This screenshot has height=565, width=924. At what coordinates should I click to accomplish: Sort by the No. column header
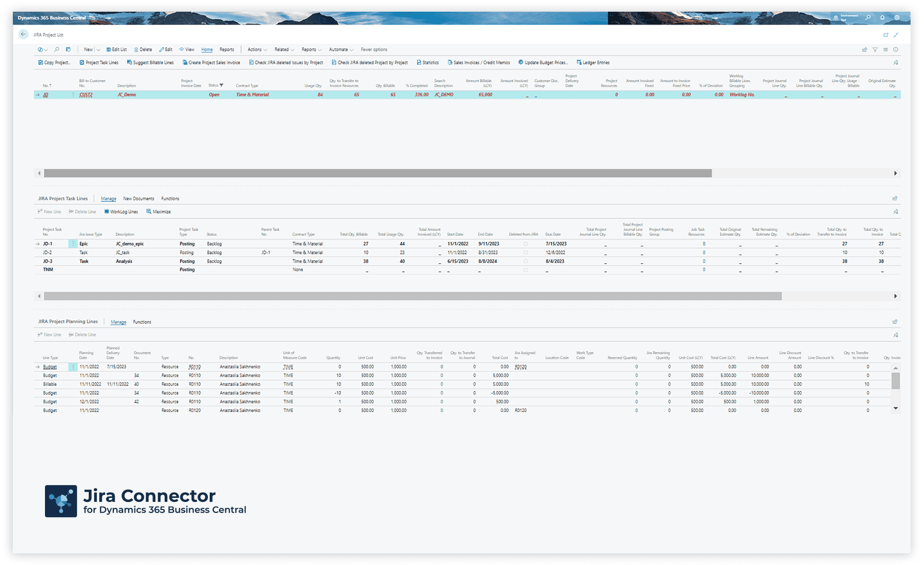(x=47, y=86)
